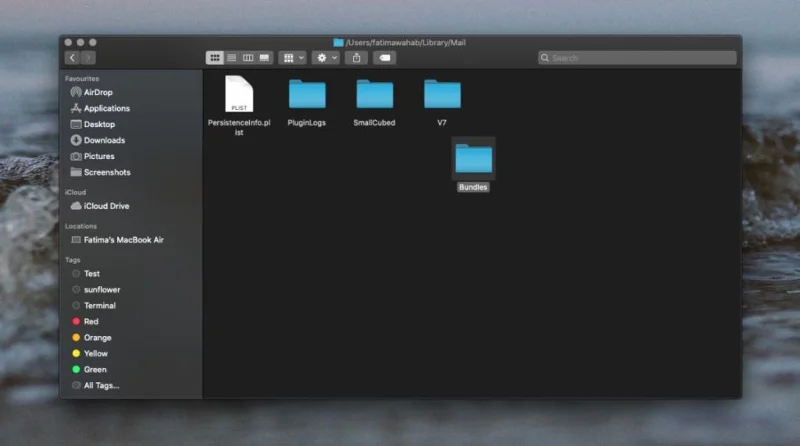
Task: Click the Edit Tags toolbar icon
Action: point(385,58)
